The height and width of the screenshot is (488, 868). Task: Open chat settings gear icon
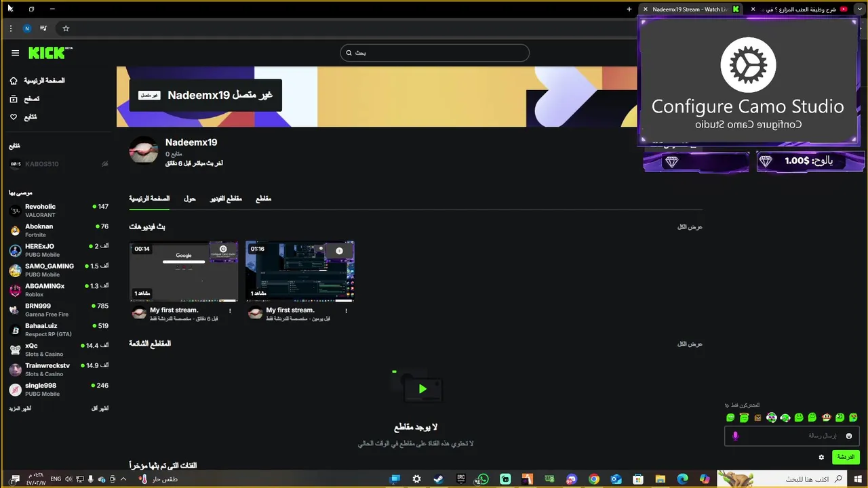tap(821, 457)
